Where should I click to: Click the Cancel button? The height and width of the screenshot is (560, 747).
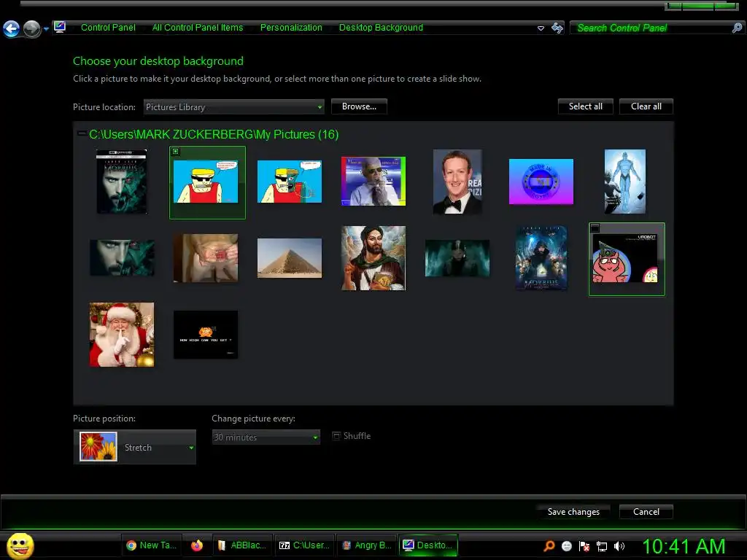click(x=646, y=512)
